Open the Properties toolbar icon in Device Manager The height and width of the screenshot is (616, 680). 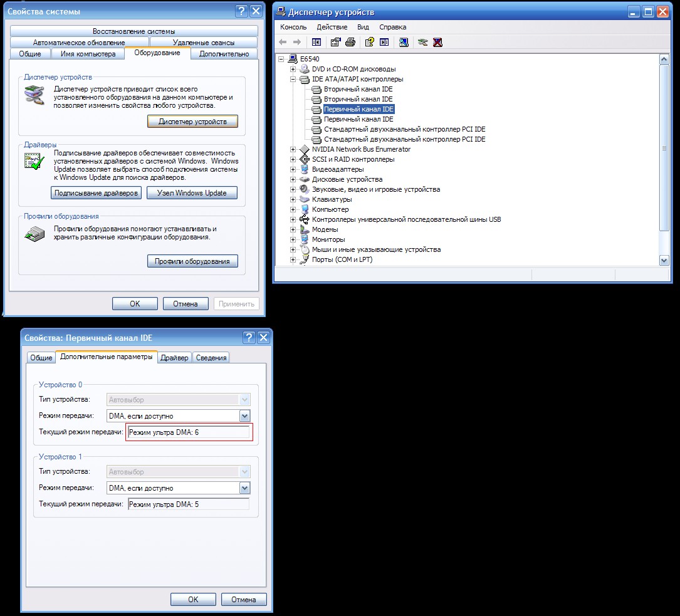(x=335, y=42)
